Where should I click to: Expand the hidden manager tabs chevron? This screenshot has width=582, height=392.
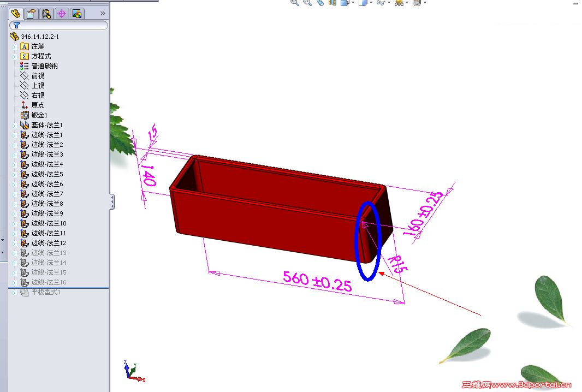[x=103, y=14]
